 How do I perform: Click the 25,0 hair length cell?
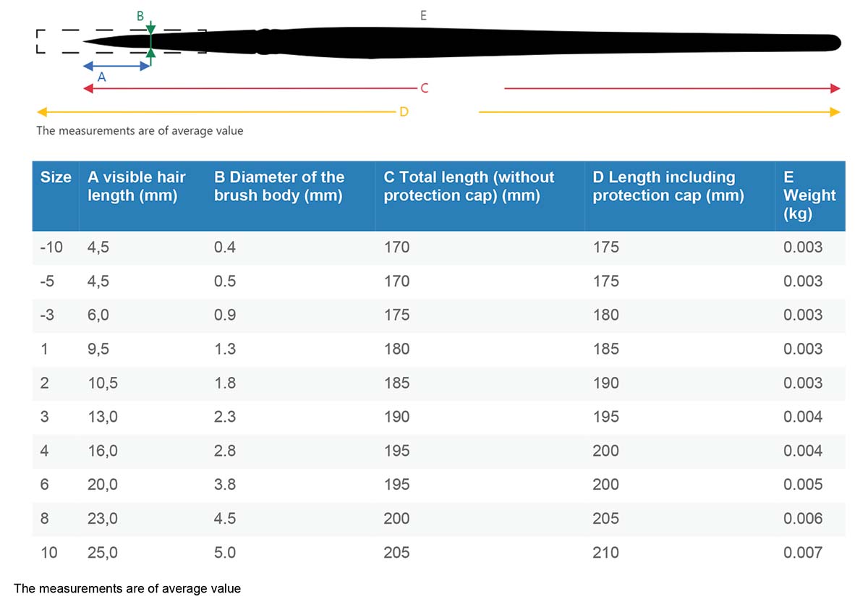tap(102, 553)
